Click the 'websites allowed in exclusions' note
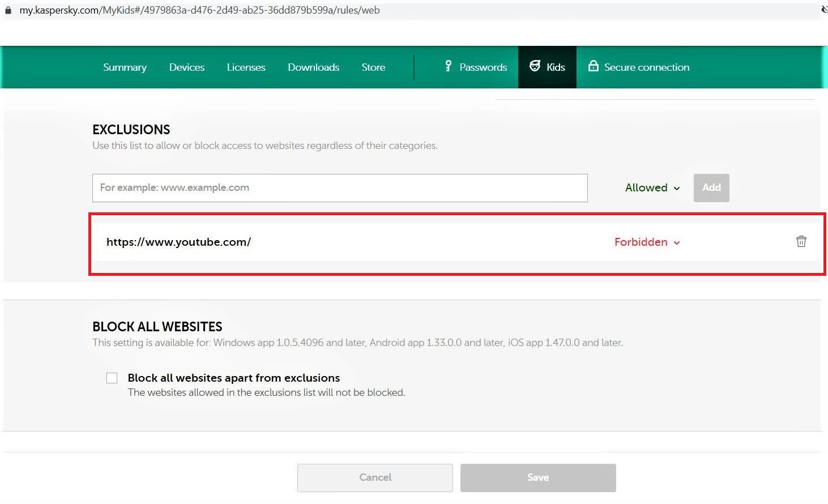Screen dimensions: 828x504 pos(266,392)
